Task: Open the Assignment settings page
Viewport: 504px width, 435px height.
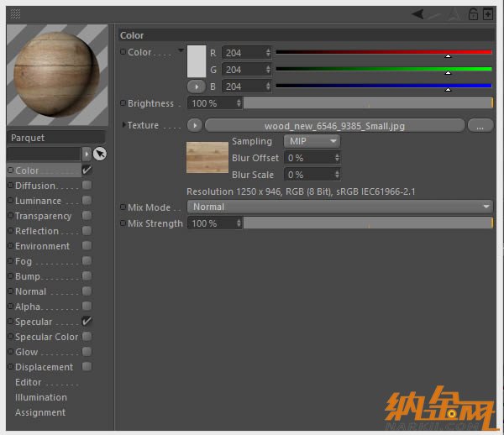Action: [40, 412]
